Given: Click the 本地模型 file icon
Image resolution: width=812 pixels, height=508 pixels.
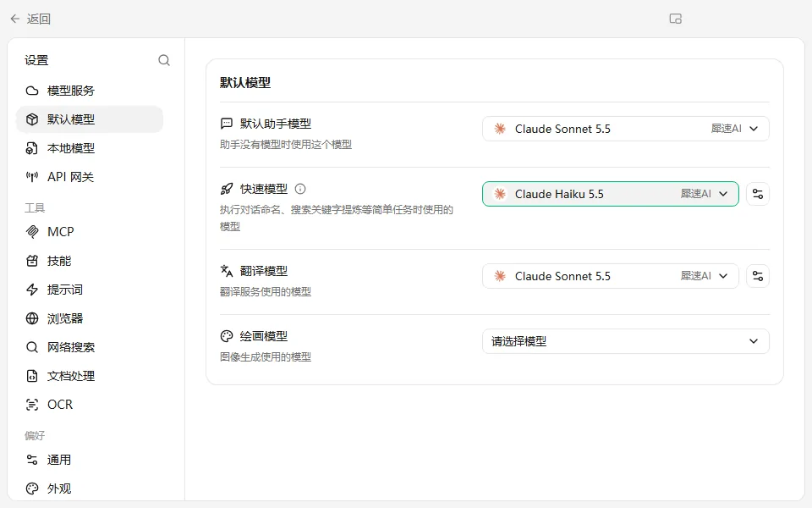Looking at the screenshot, I should (x=32, y=148).
